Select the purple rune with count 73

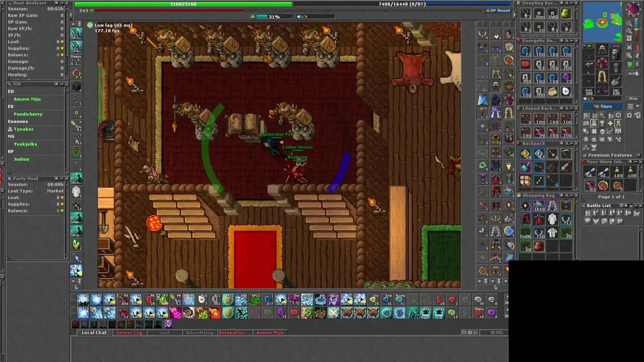pyautogui.click(x=566, y=77)
